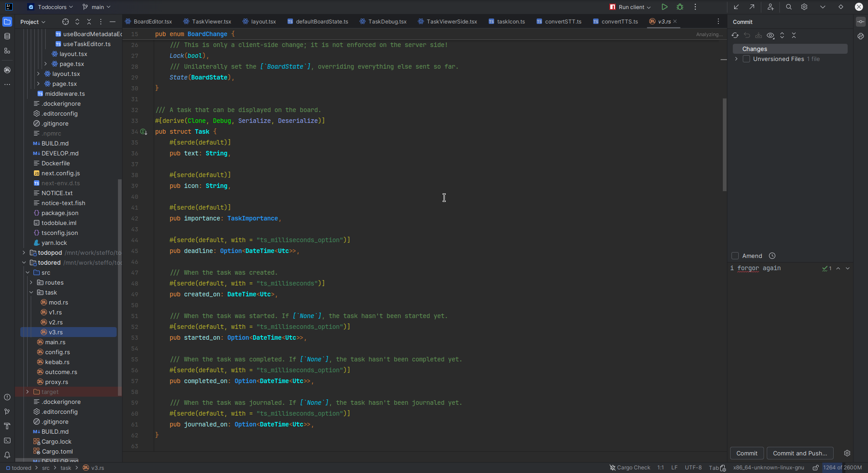Open the Run client configuration dropdown

(x=630, y=7)
